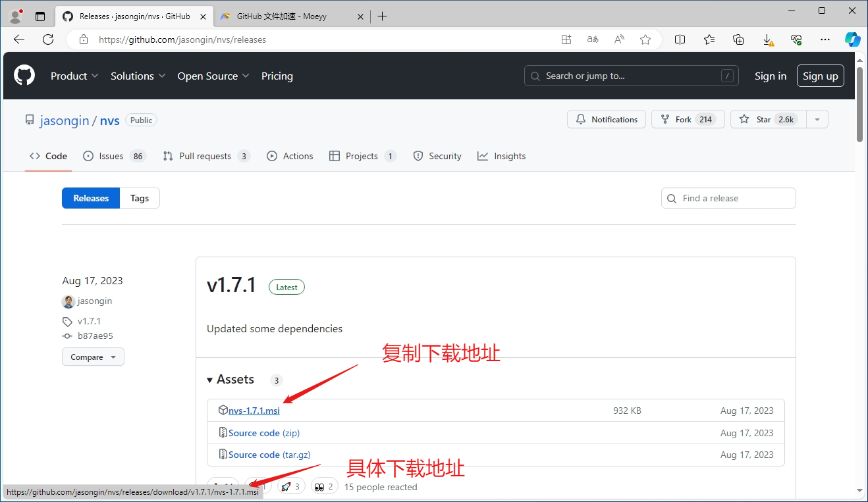Open the split screen icon
Image resolution: width=868 pixels, height=502 pixels.
(680, 39)
